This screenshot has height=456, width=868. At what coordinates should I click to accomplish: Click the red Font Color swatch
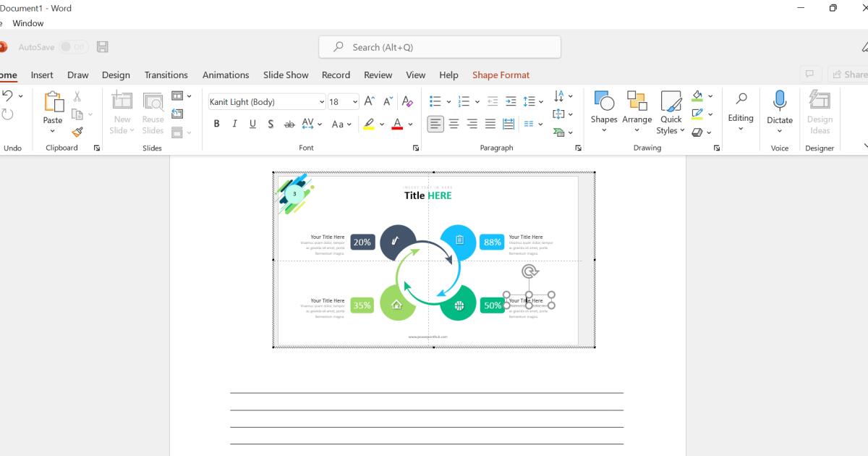[397, 124]
